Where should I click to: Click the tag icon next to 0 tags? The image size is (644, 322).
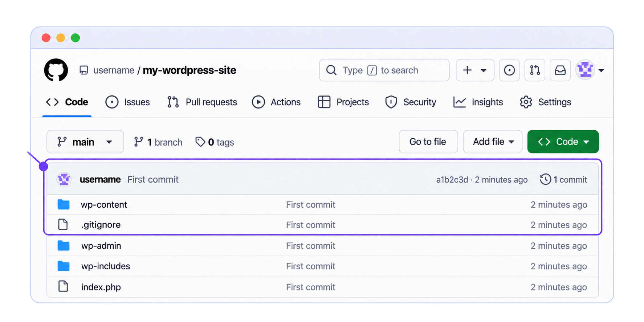coord(200,142)
